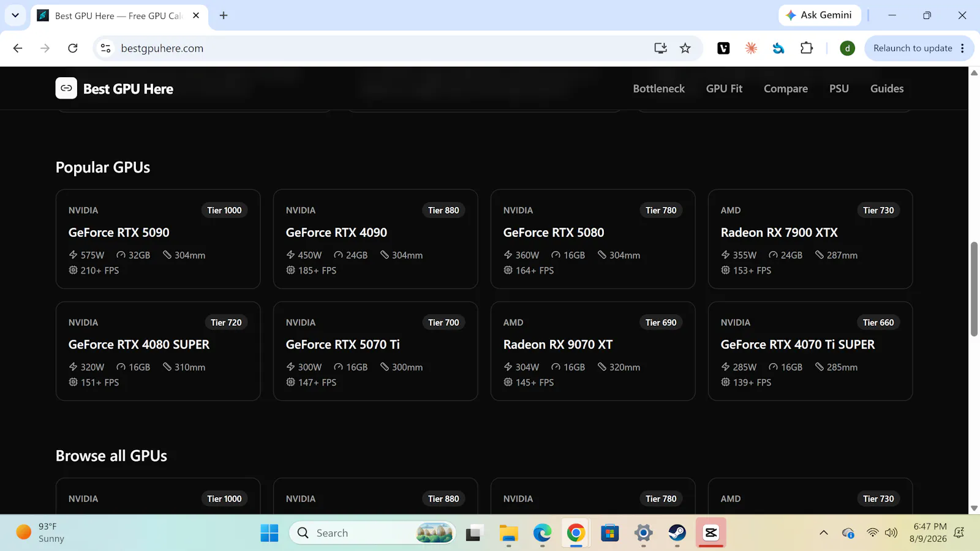
Task: Open File Explorer from the taskbar
Action: [508, 533]
